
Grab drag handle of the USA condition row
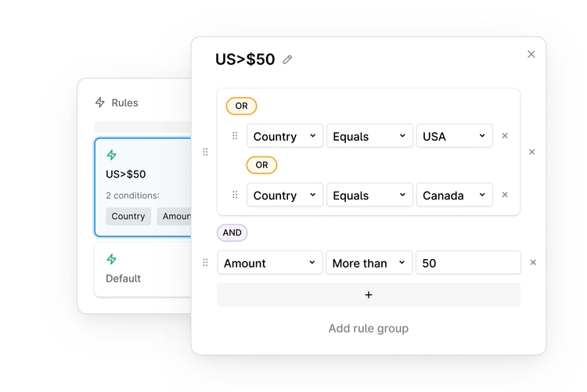click(235, 135)
